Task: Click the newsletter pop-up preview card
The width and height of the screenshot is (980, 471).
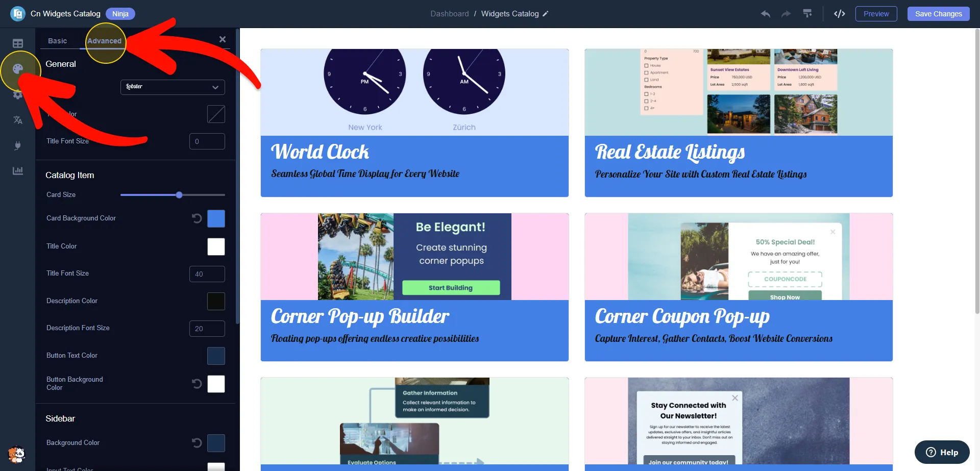Action: [x=739, y=424]
